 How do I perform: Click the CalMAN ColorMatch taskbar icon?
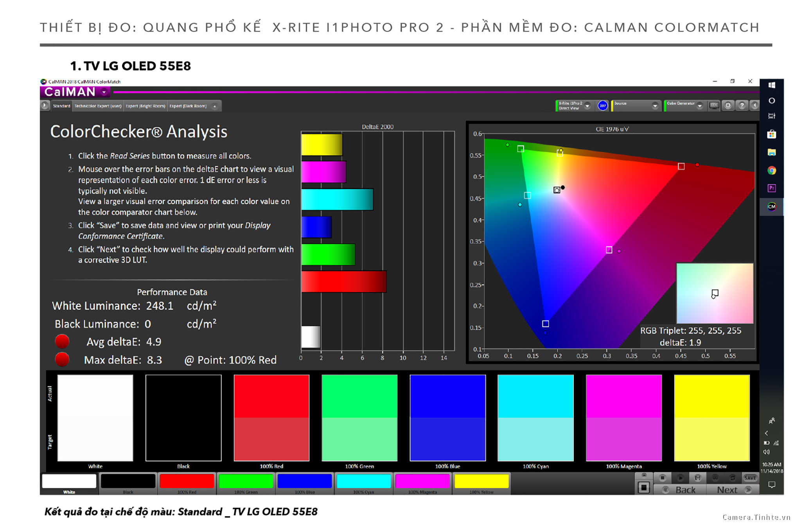(772, 206)
